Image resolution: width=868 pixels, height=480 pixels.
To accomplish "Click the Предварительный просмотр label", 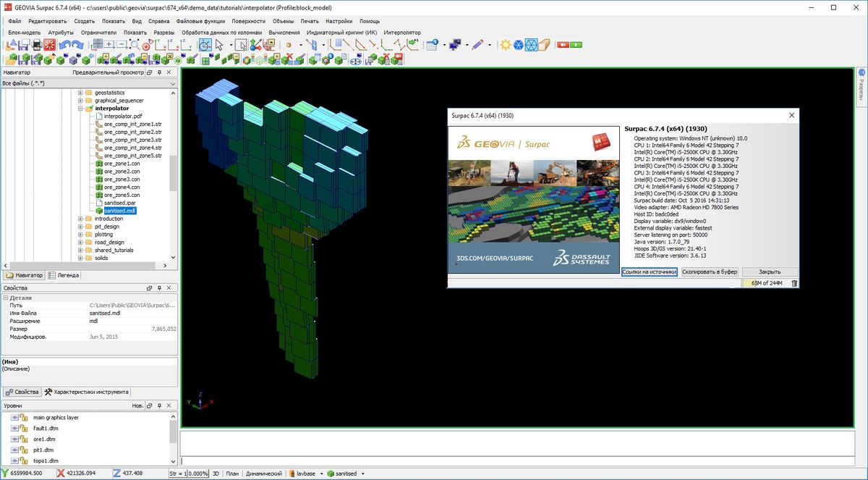I will click(x=107, y=72).
